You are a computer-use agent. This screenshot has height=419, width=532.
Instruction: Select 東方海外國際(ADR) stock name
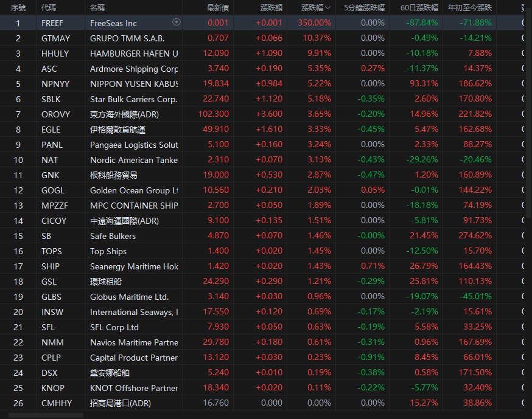click(x=125, y=114)
